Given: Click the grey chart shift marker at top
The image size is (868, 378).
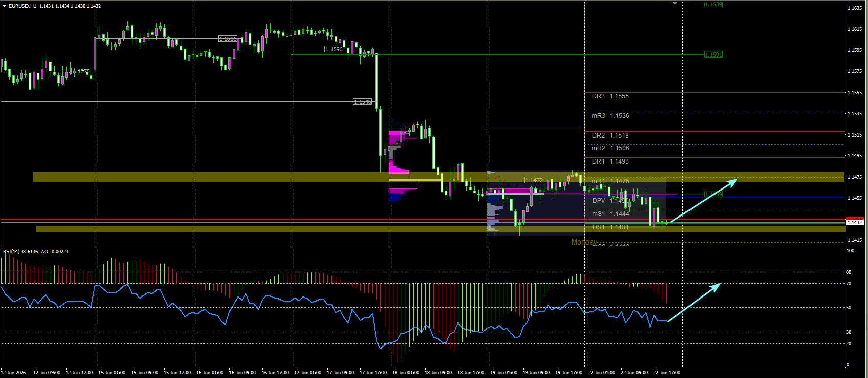Looking at the screenshot, I should 675,4.
